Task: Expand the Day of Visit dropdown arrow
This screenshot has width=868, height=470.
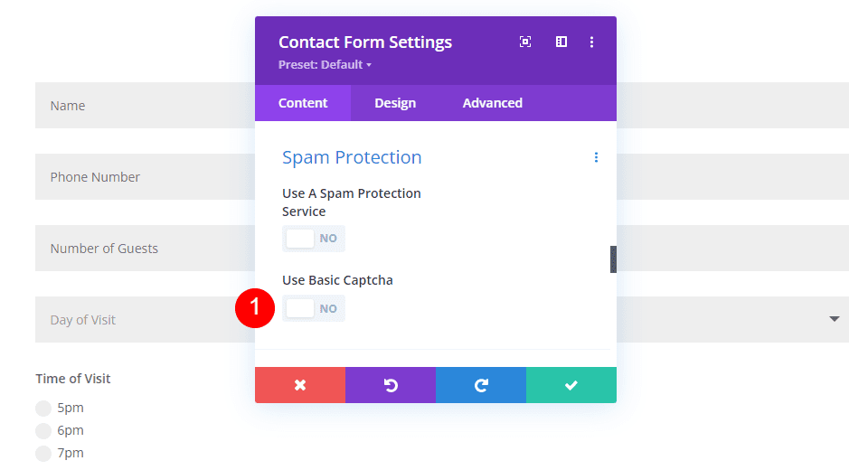Action: pos(834,320)
